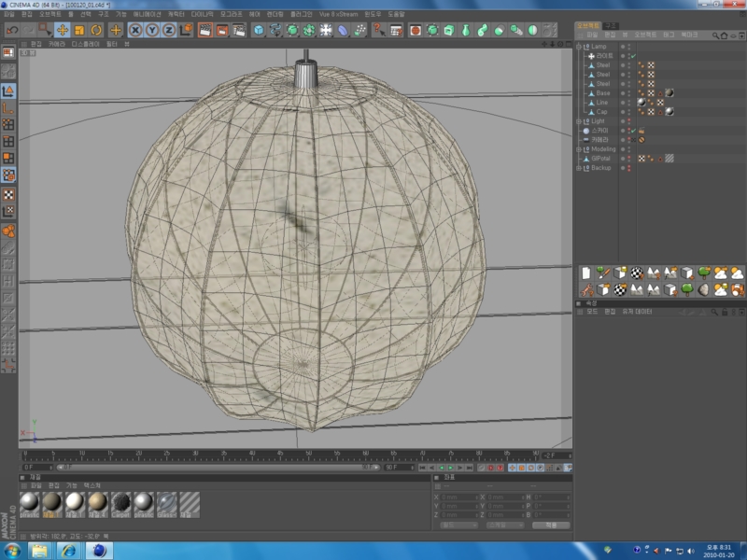The width and height of the screenshot is (747, 560).
Task: Click the timeline range slider bar
Action: [218, 468]
